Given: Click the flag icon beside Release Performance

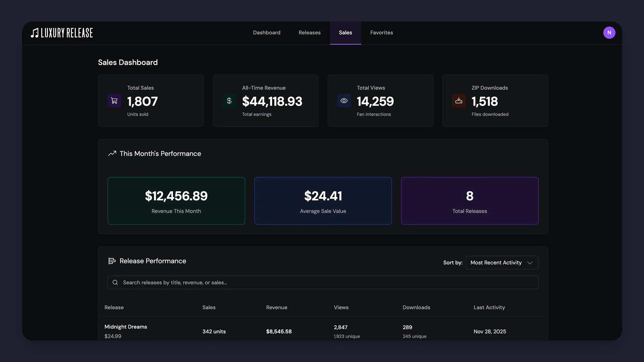Looking at the screenshot, I should coord(112,261).
